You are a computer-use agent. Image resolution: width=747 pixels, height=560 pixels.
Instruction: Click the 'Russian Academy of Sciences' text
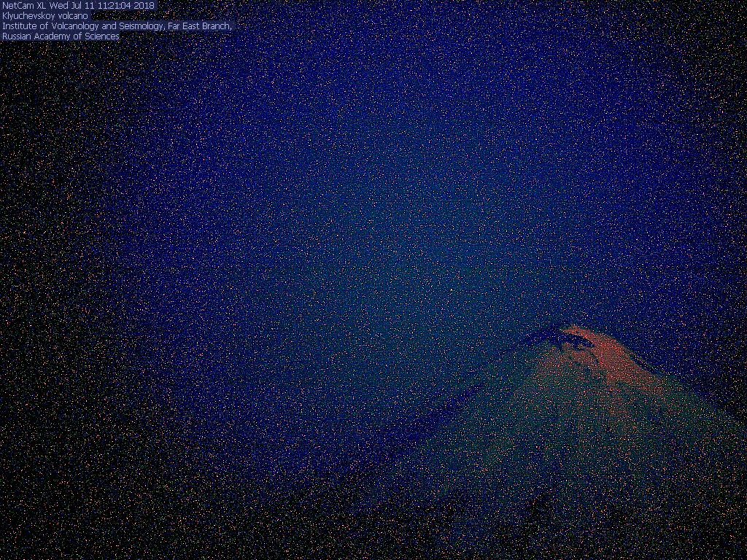pyautogui.click(x=61, y=36)
